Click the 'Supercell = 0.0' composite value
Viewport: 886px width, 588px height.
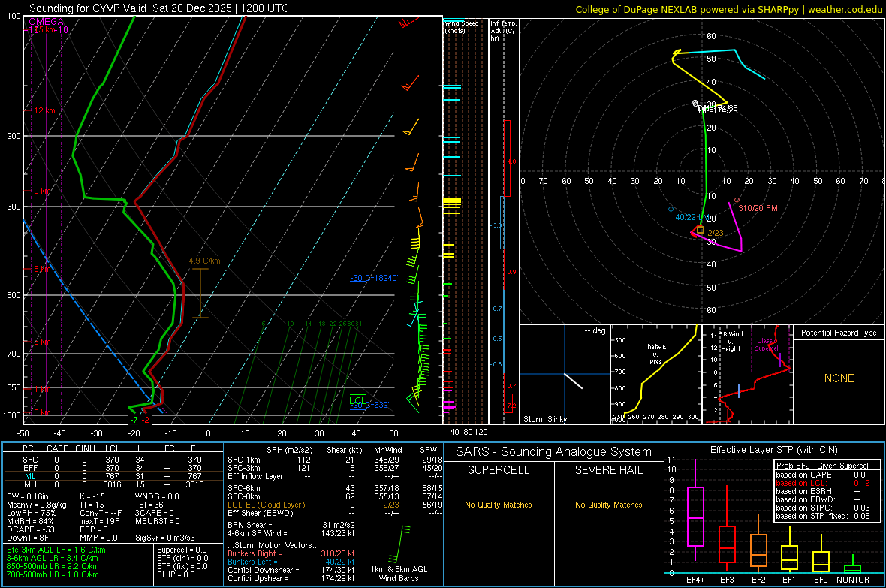pyautogui.click(x=182, y=550)
